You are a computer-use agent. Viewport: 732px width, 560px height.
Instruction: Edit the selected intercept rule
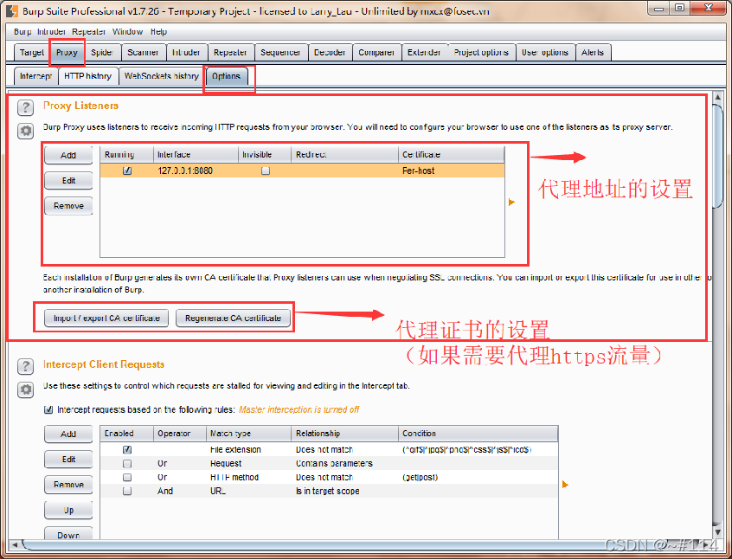point(68,460)
